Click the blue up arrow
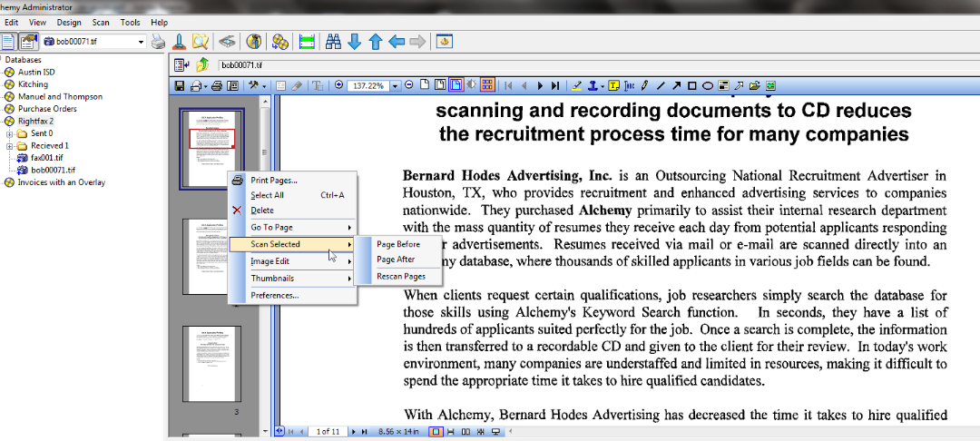The width and height of the screenshot is (980, 441). pos(375,42)
